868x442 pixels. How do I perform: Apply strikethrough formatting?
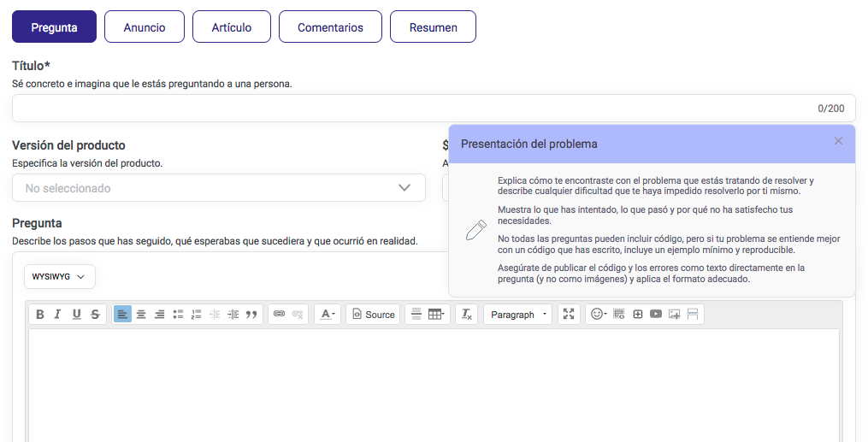[95, 315]
